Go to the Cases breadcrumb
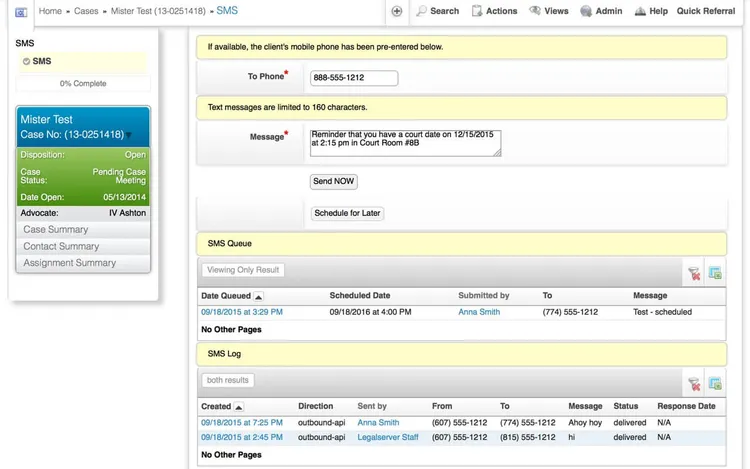The image size is (750, 469). 86,11
